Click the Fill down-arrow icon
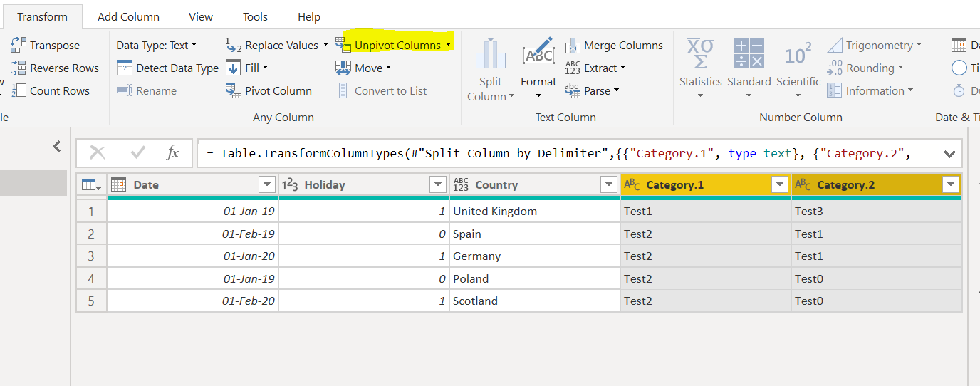The image size is (980, 386). (234, 68)
